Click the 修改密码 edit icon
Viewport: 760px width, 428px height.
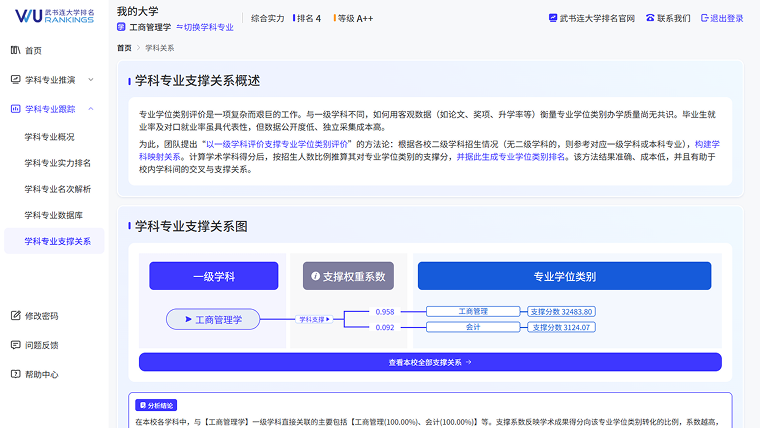[x=16, y=316]
